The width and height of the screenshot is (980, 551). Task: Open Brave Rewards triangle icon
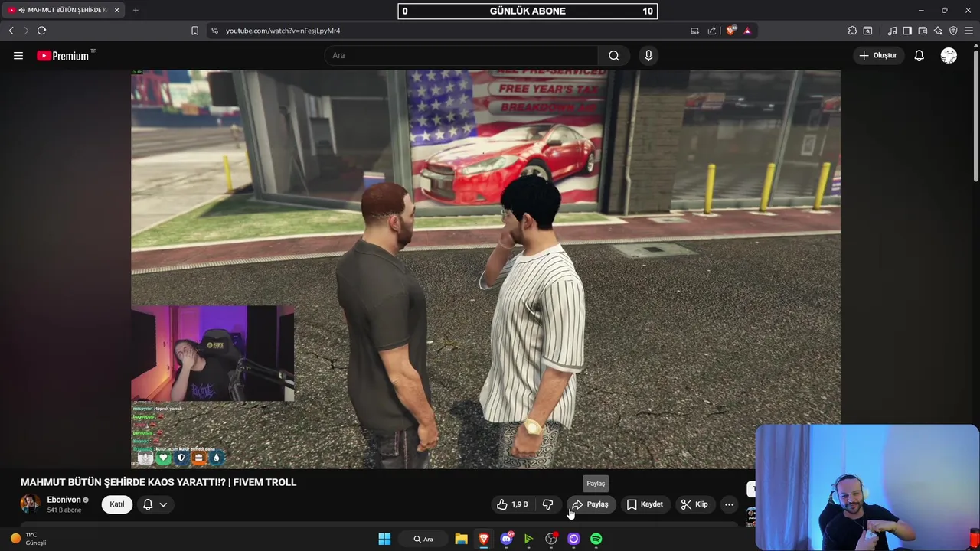(747, 31)
